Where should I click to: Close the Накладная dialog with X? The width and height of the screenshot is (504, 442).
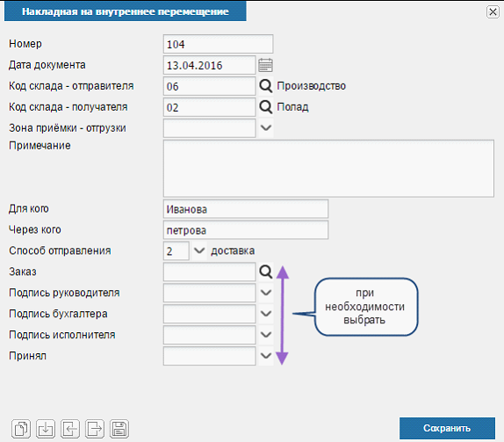pyautogui.click(x=493, y=12)
